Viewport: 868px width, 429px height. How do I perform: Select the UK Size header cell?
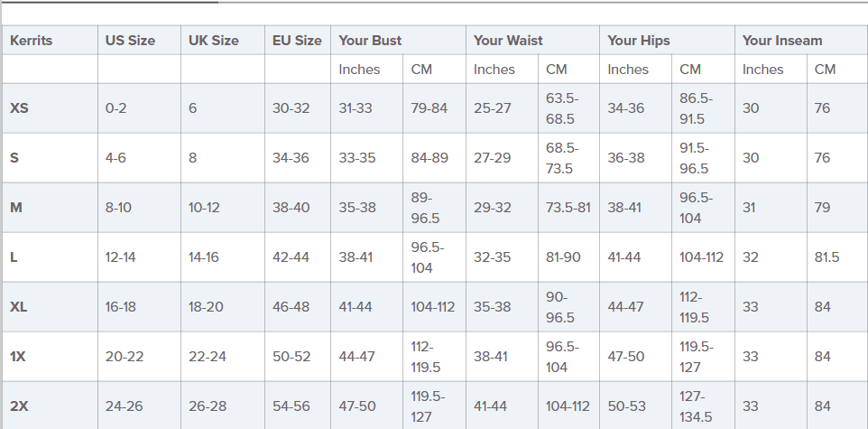point(214,41)
